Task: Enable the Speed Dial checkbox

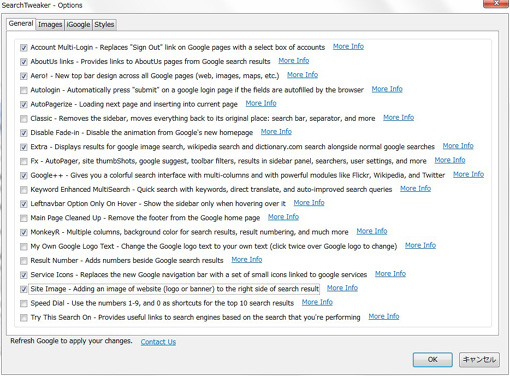Action: click(x=23, y=303)
